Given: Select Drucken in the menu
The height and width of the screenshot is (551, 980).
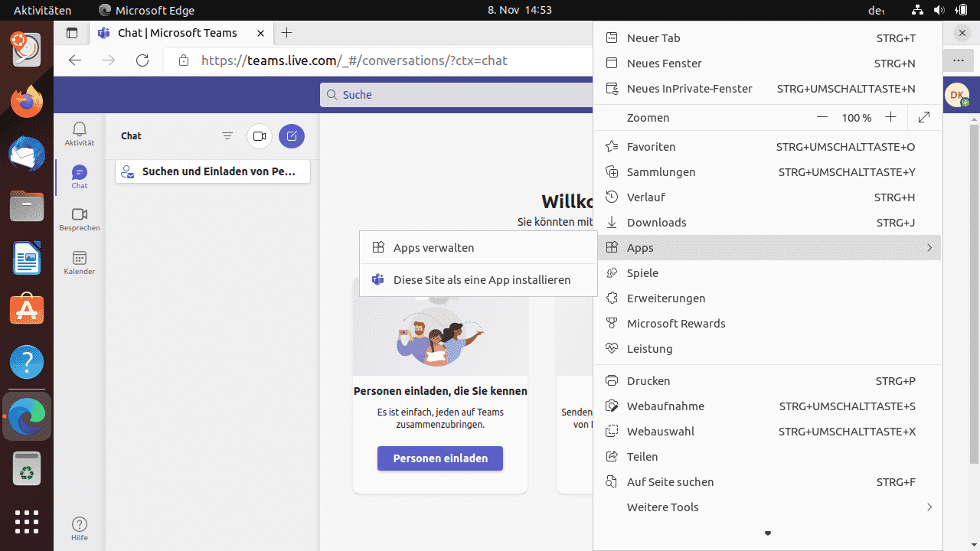Looking at the screenshot, I should [x=767, y=381].
